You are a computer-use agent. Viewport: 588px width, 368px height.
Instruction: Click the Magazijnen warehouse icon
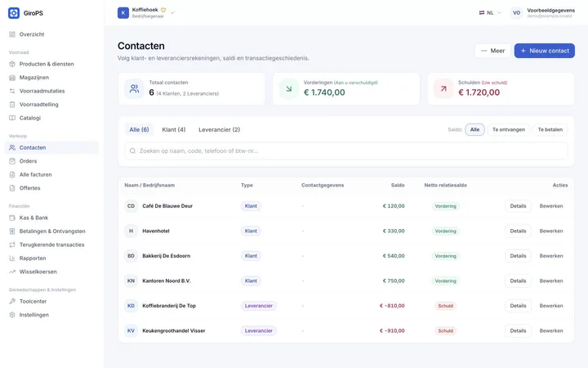coord(12,78)
